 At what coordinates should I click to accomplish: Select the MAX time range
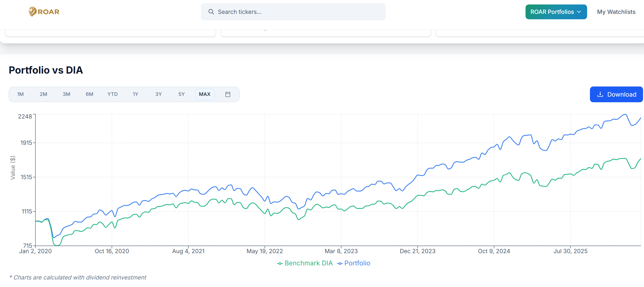click(x=204, y=94)
